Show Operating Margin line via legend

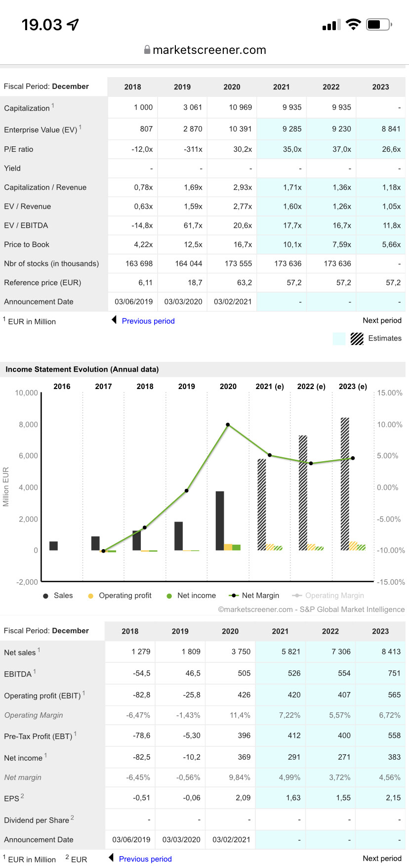328,596
